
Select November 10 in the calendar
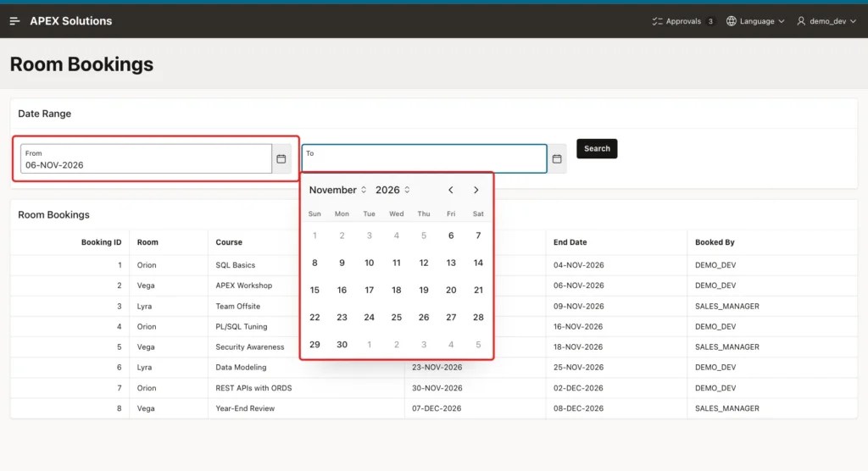click(x=370, y=263)
